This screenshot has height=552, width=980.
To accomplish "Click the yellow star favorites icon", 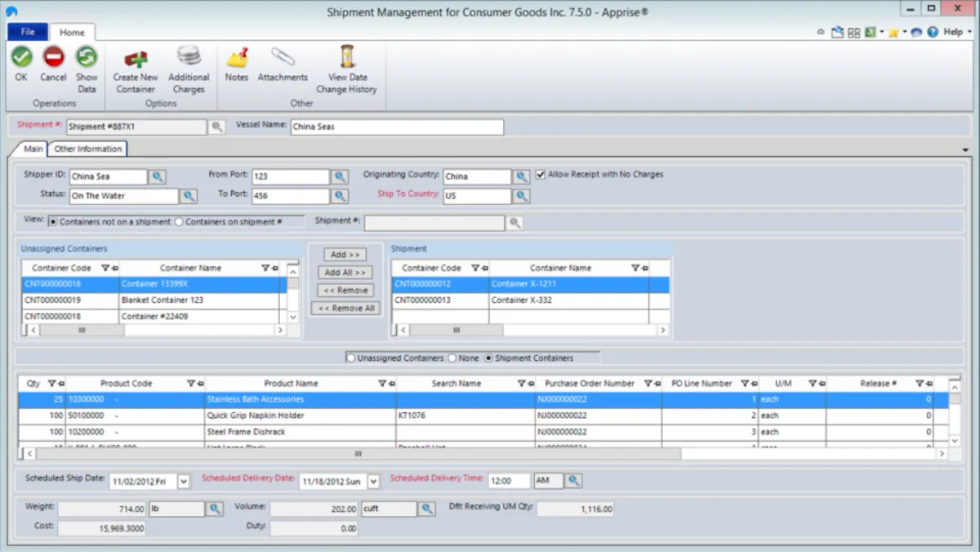I will (893, 32).
